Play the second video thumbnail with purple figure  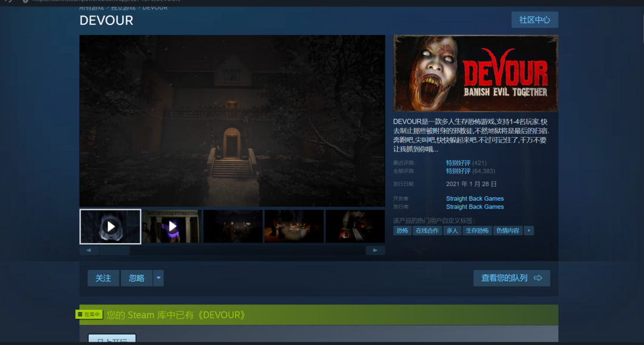point(172,226)
